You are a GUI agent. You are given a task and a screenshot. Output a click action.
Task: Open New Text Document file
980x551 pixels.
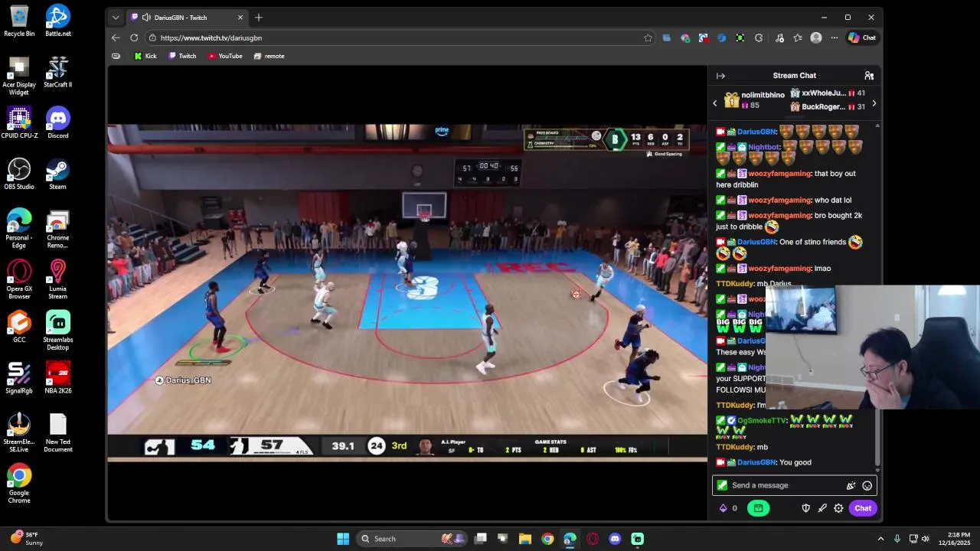pyautogui.click(x=58, y=432)
